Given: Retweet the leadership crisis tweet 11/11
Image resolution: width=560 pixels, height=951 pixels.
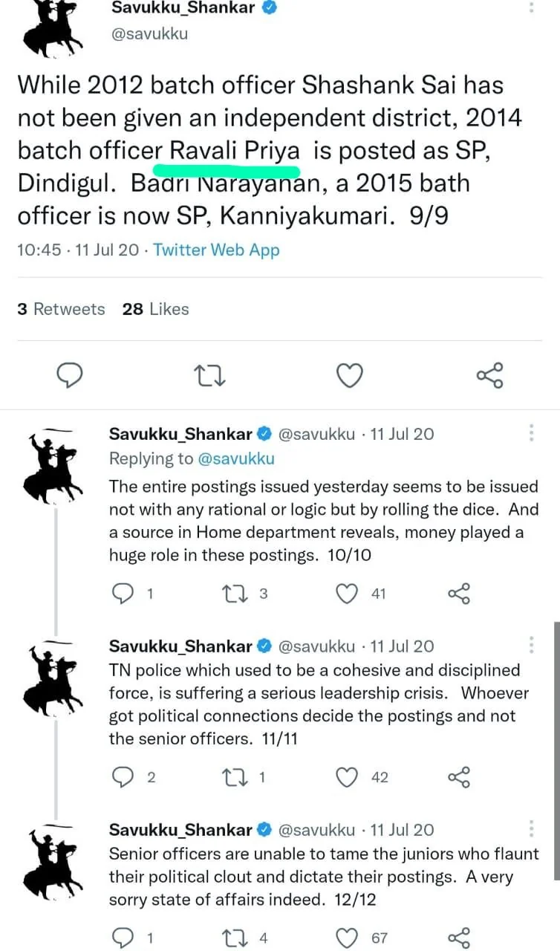Looking at the screenshot, I should (x=238, y=777).
